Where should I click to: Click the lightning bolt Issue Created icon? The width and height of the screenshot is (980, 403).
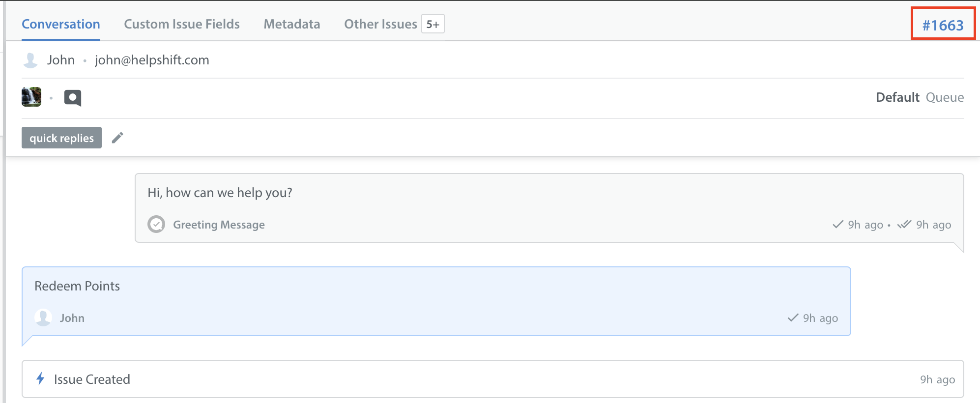point(41,378)
